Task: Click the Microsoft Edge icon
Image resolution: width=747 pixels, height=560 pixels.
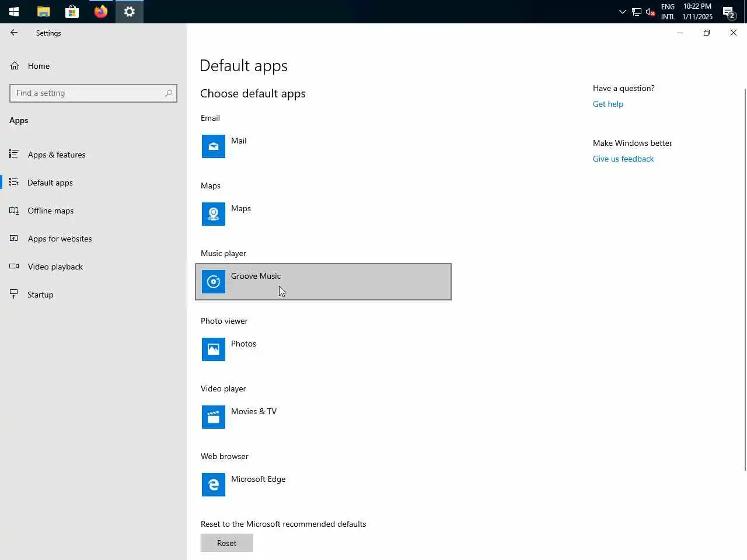Action: pyautogui.click(x=214, y=485)
